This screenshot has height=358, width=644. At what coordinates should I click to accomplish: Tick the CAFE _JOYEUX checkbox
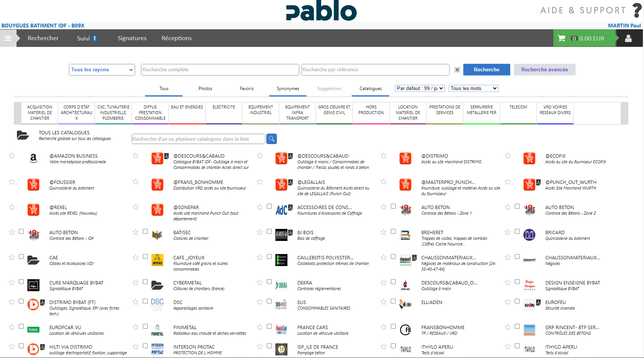click(x=145, y=257)
